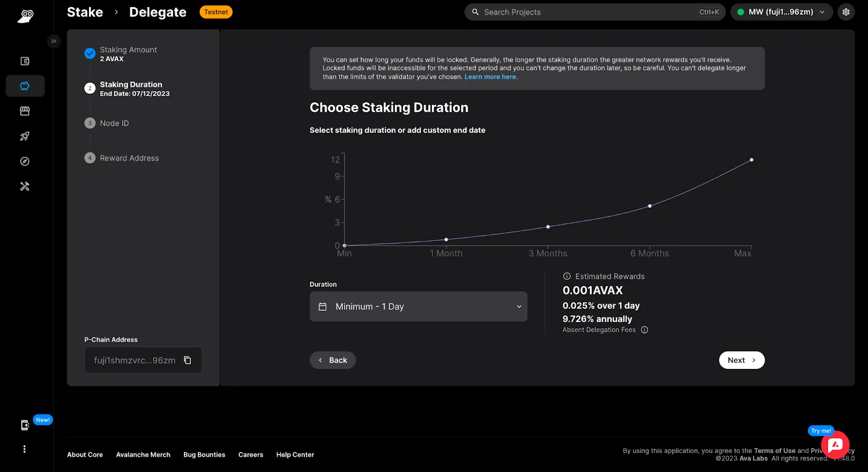
Task: Open the chat support bubble
Action: pyautogui.click(x=835, y=445)
